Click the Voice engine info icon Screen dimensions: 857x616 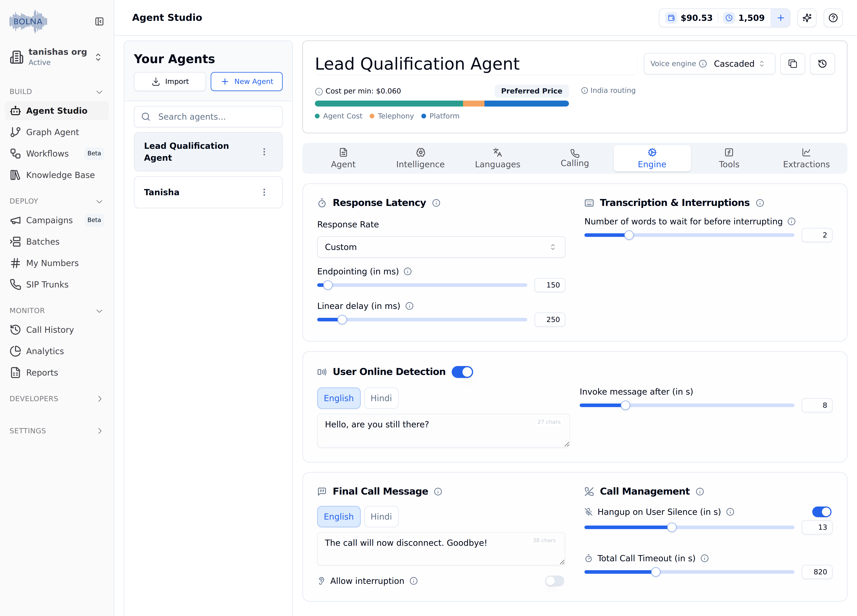[x=703, y=63]
